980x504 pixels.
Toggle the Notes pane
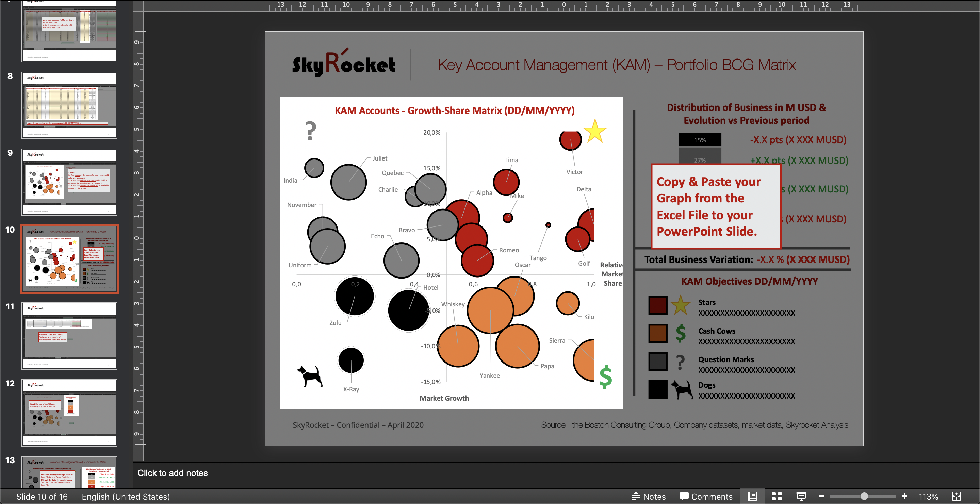tap(649, 497)
